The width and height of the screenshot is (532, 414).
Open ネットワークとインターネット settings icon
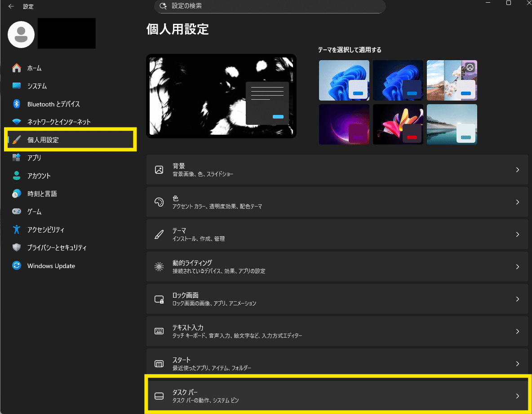click(x=14, y=122)
